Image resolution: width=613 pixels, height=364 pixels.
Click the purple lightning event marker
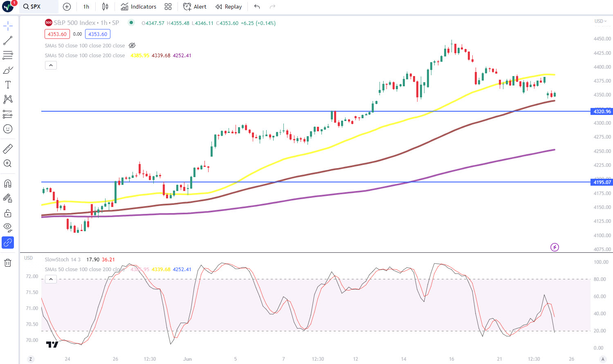(x=555, y=247)
